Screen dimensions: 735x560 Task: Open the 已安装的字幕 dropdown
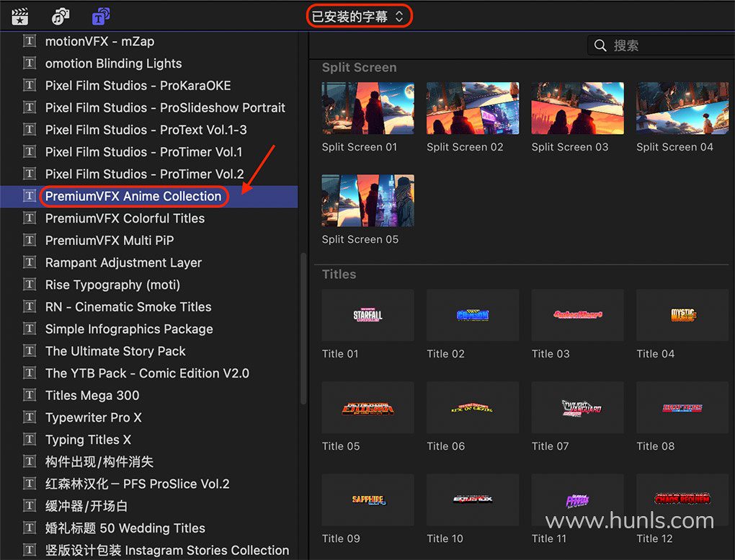(x=359, y=17)
